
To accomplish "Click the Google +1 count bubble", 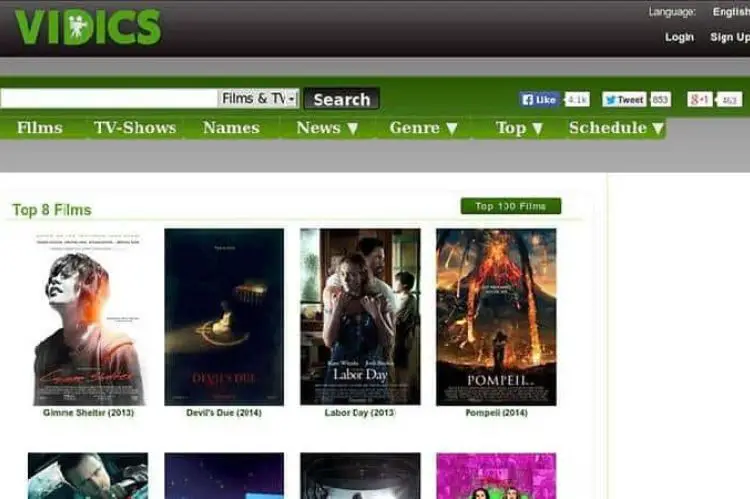I will click(x=729, y=100).
